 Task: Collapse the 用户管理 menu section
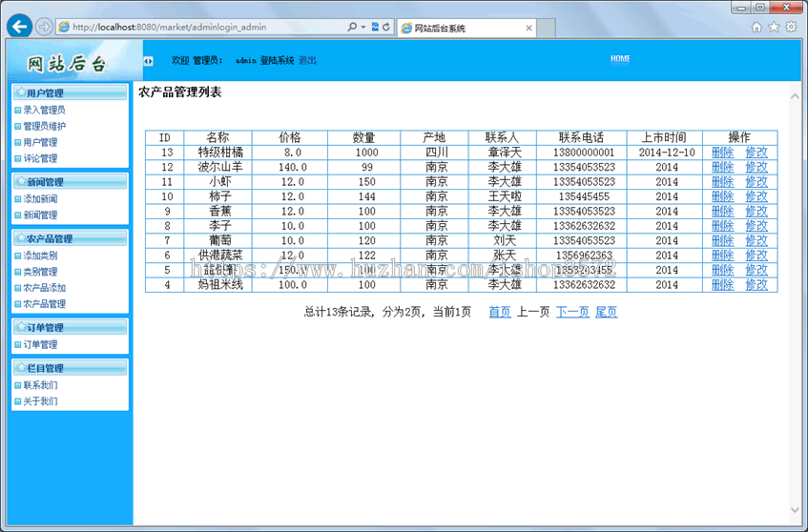(x=70, y=92)
